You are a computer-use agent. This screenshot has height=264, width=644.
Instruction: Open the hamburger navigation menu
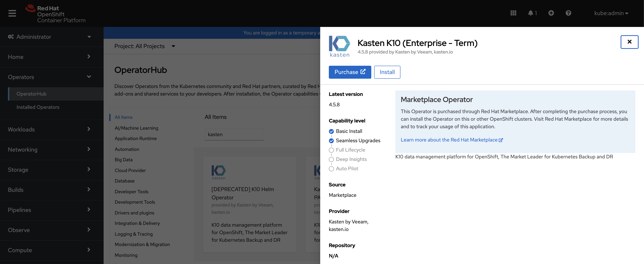point(12,13)
